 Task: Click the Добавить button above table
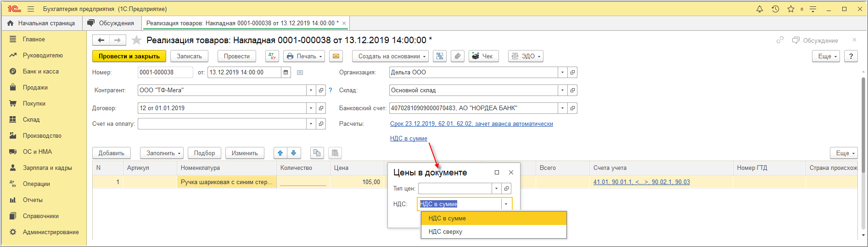[x=112, y=153]
